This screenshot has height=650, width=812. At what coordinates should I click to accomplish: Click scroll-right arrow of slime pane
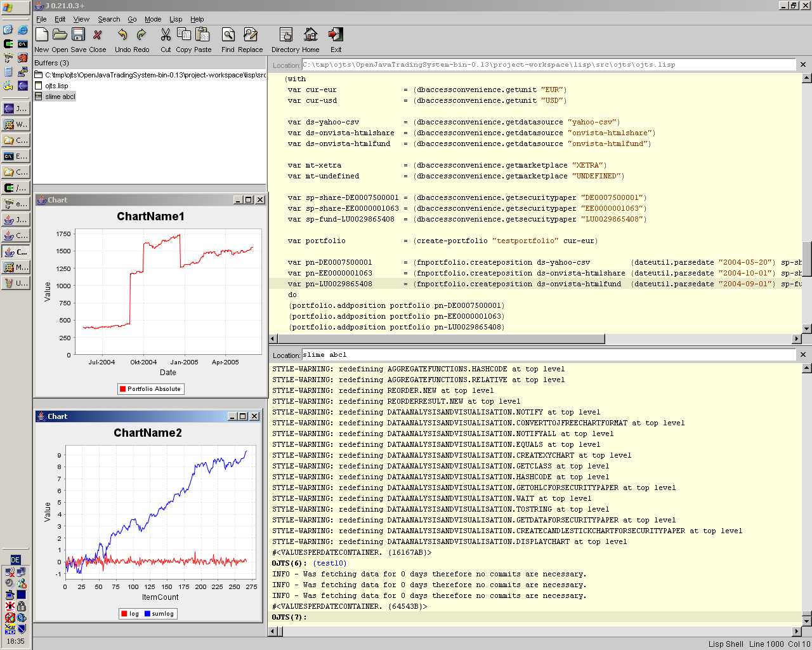pyautogui.click(x=797, y=631)
